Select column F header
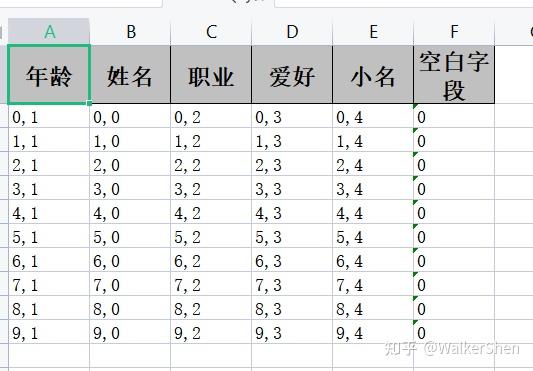 click(454, 32)
